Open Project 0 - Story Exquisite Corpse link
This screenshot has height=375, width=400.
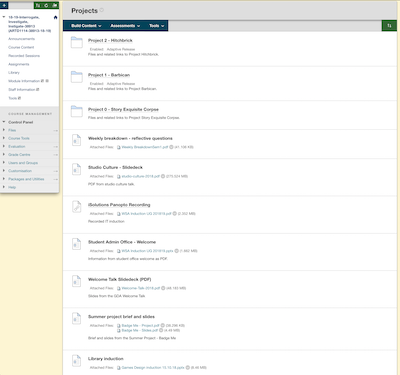(123, 109)
